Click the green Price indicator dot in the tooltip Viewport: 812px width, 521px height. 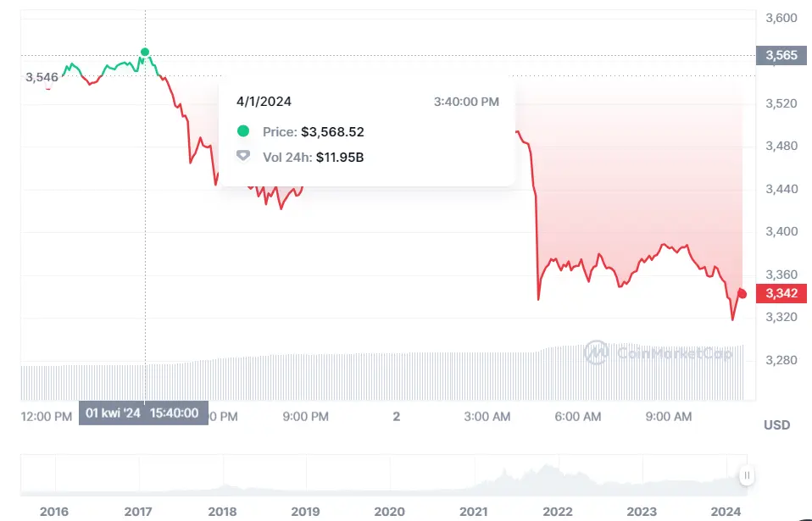tap(245, 131)
